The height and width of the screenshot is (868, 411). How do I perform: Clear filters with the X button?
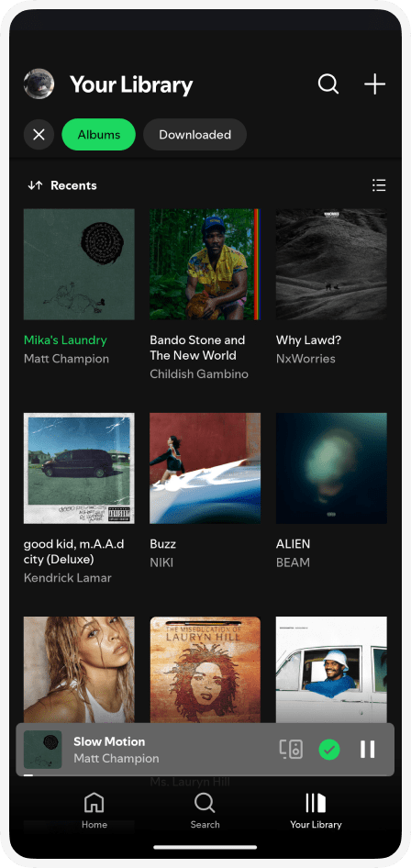click(x=39, y=135)
